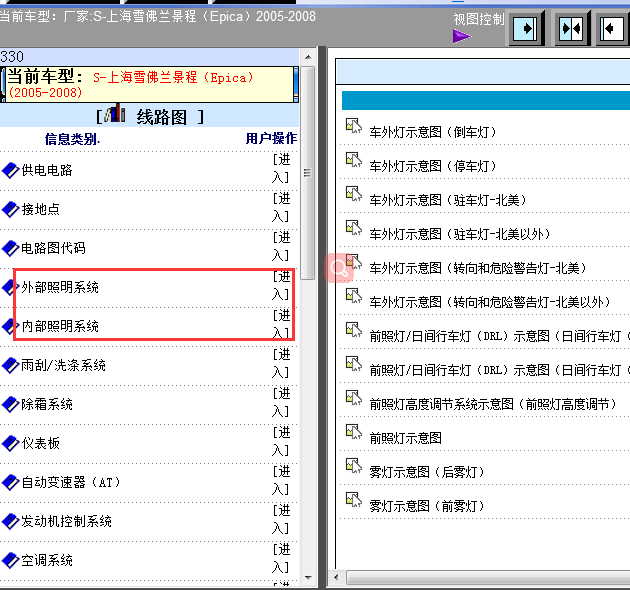
Task: Click the 线路图 heading
Action: (162, 117)
